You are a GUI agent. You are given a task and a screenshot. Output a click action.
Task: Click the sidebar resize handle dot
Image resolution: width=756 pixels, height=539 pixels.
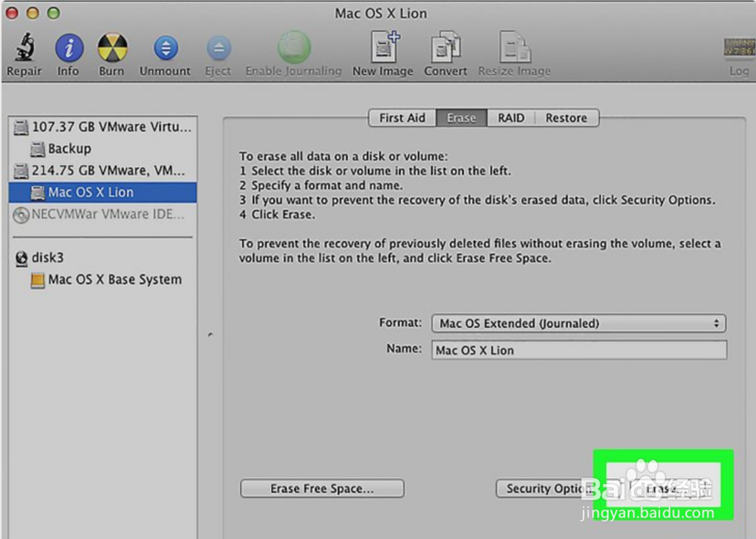coord(210,334)
